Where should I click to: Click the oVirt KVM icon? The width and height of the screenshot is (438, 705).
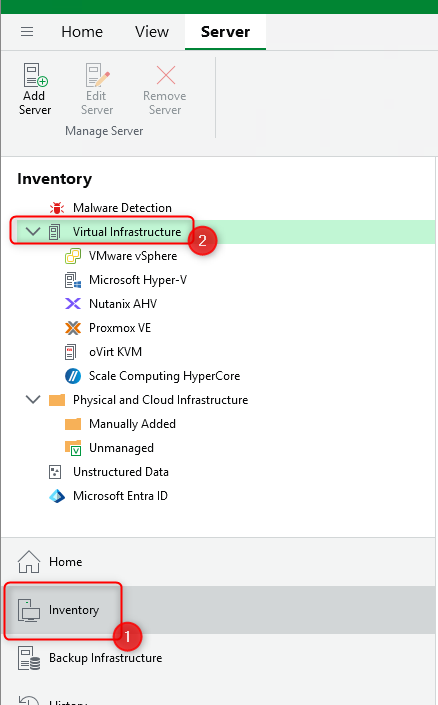[x=71, y=352]
